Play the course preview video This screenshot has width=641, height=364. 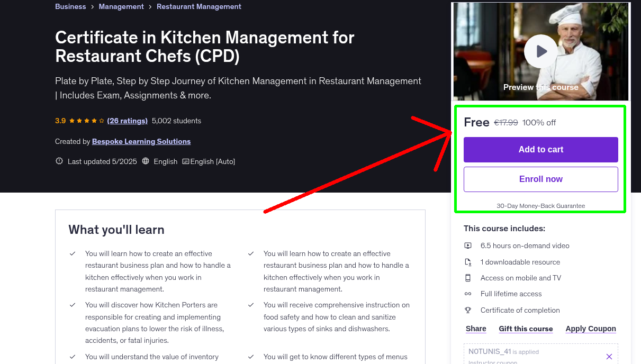540,51
